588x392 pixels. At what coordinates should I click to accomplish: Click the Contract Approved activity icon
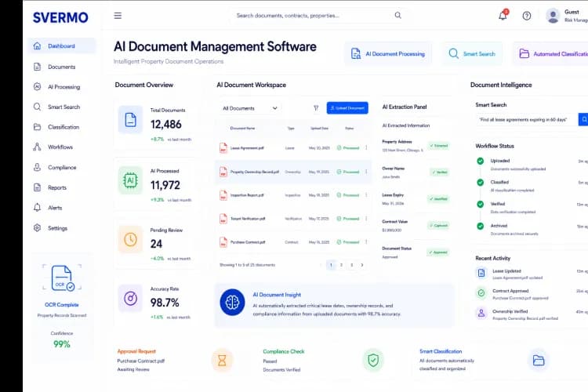click(x=481, y=292)
